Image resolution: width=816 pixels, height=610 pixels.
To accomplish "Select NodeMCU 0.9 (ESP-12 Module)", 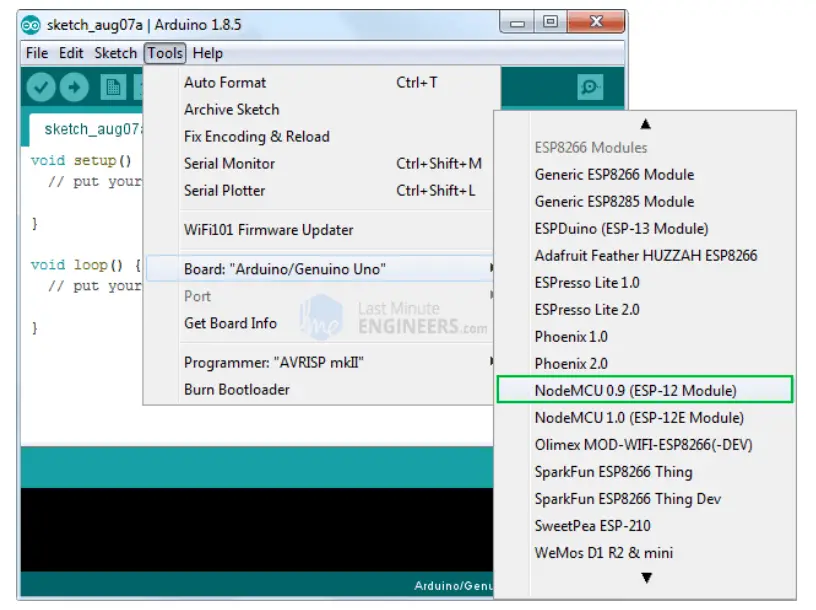I will pos(645,389).
